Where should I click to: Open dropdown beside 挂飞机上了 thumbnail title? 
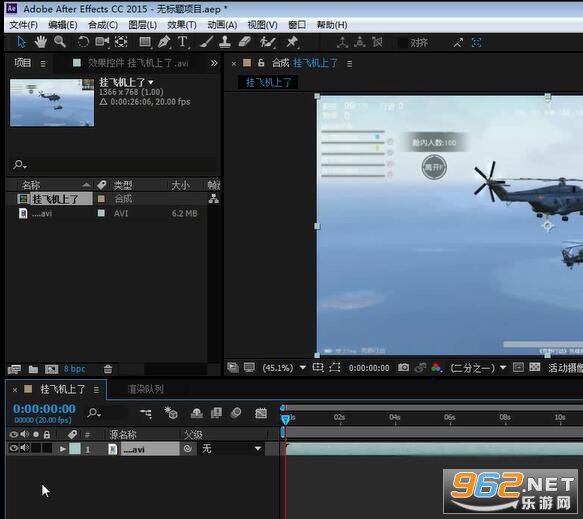[x=151, y=82]
